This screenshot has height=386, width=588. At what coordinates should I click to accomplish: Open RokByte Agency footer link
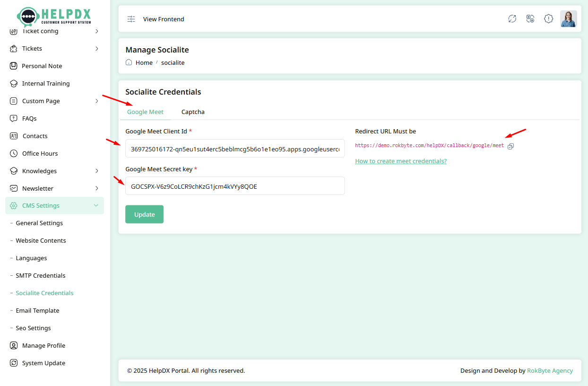[550, 370]
